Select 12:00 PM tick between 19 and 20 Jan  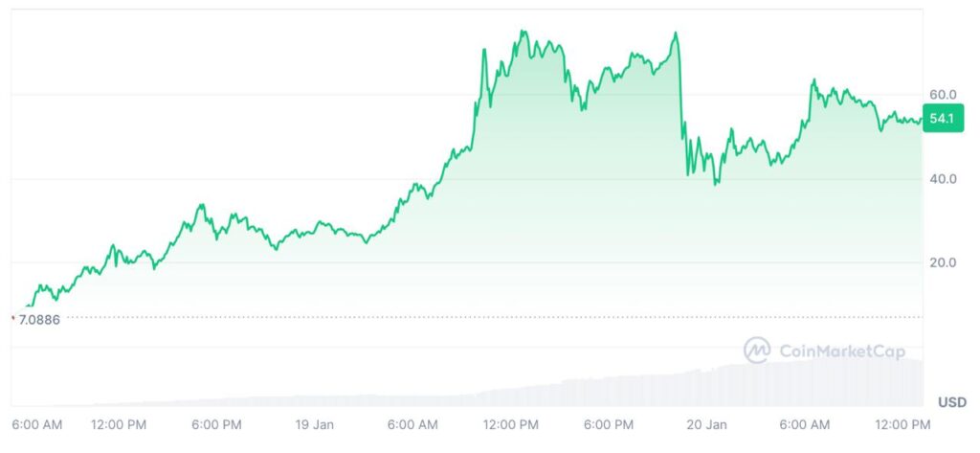coord(510,424)
